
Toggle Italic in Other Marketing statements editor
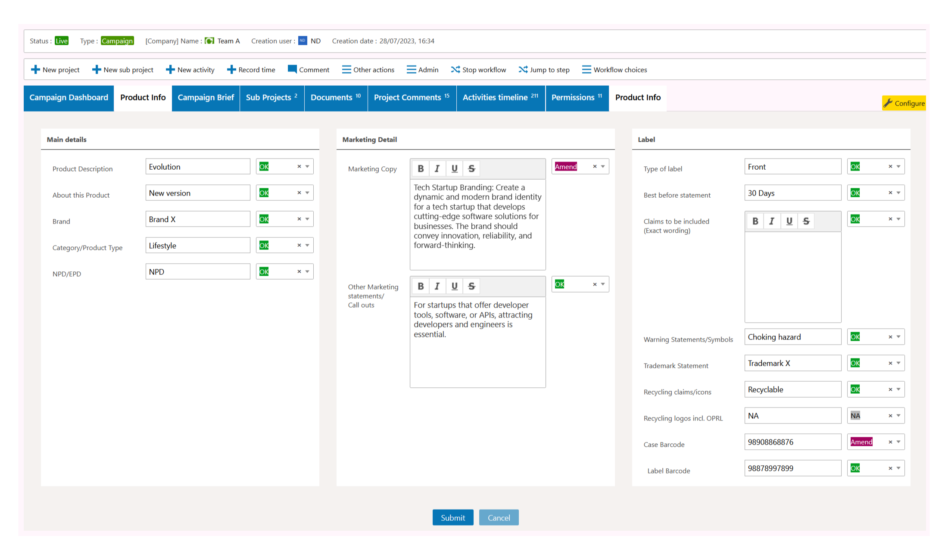tap(437, 286)
